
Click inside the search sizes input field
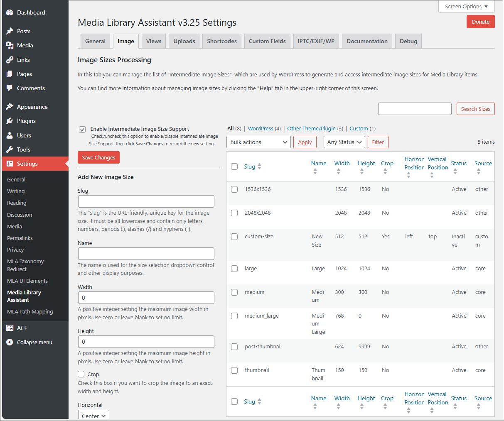coord(414,108)
